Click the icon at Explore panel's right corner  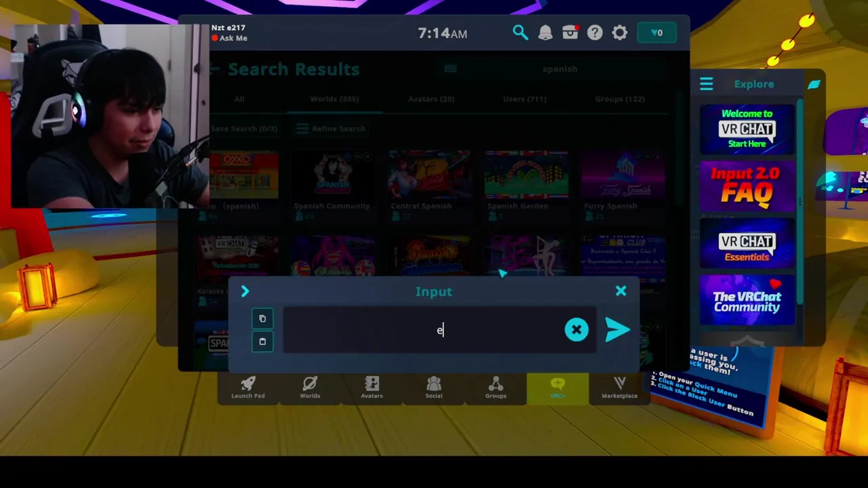coord(814,84)
